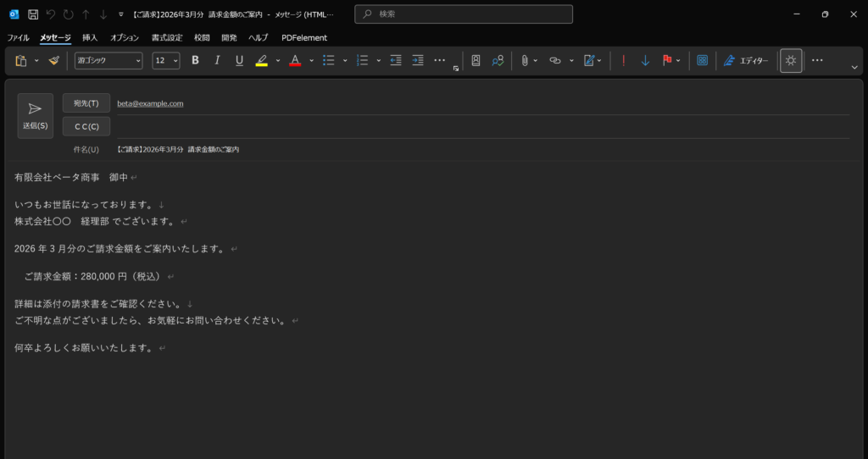
Task: Open the follow-up flag dropdown arrow
Action: pos(678,61)
